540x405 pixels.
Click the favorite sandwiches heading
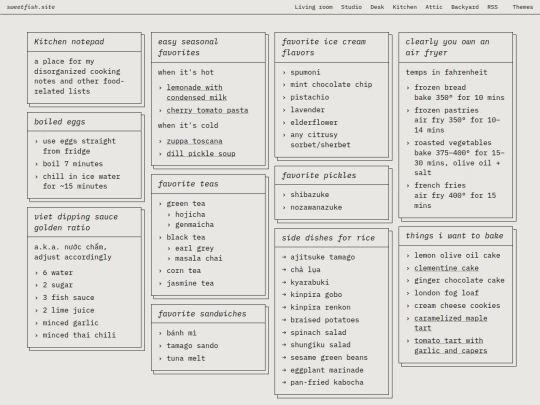click(x=202, y=314)
